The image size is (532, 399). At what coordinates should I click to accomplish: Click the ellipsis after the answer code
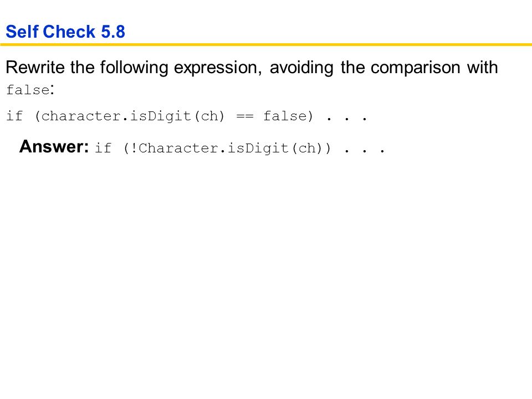tap(365, 151)
